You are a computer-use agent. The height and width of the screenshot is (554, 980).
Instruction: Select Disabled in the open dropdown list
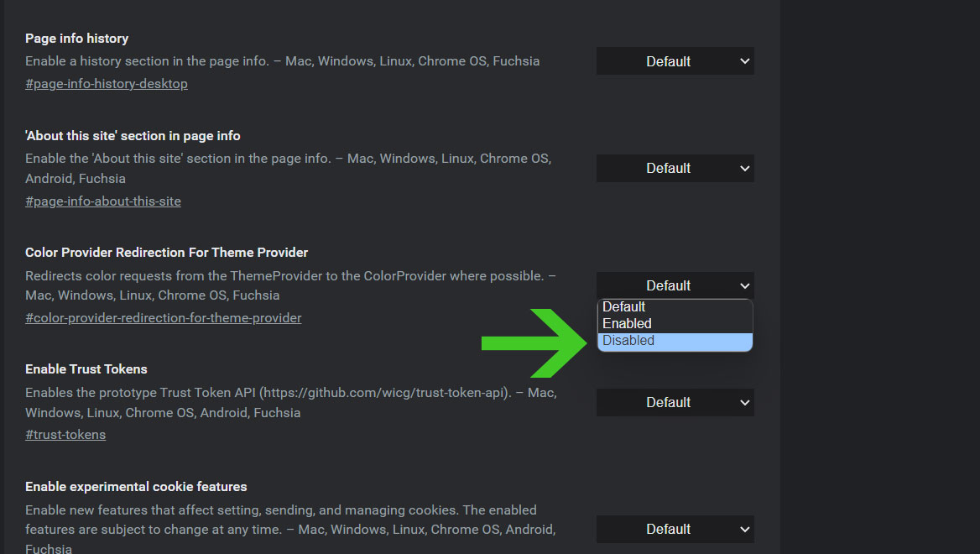click(x=675, y=341)
